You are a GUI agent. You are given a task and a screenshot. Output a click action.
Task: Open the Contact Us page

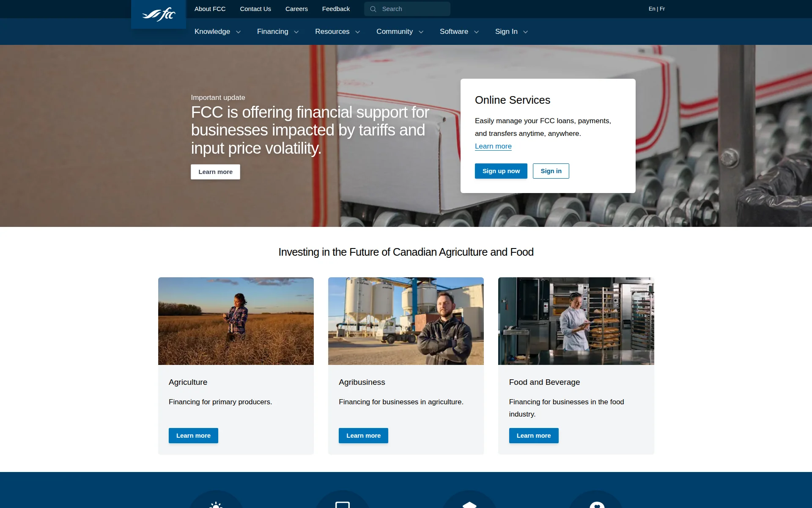point(255,9)
